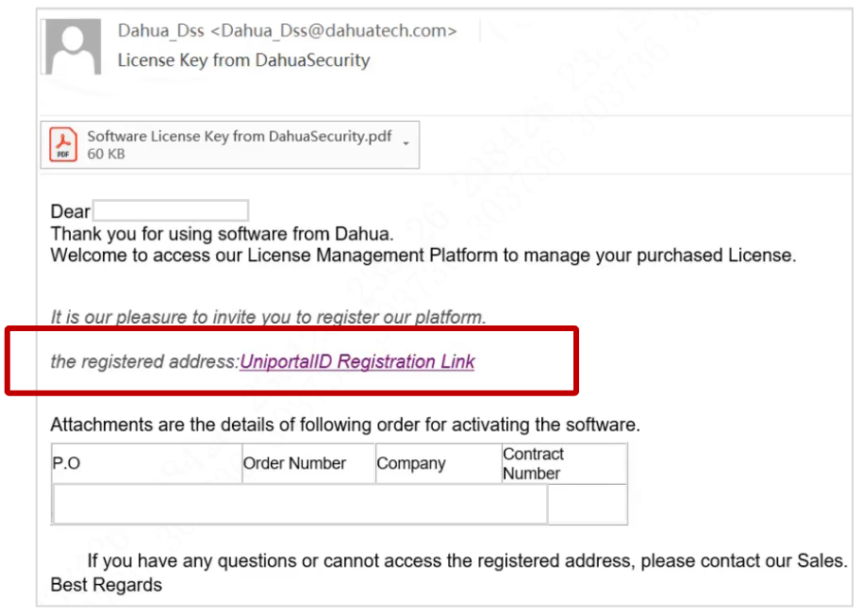The width and height of the screenshot is (862, 616).
Task: Click the empty cell below Contract Number
Action: [x=587, y=505]
